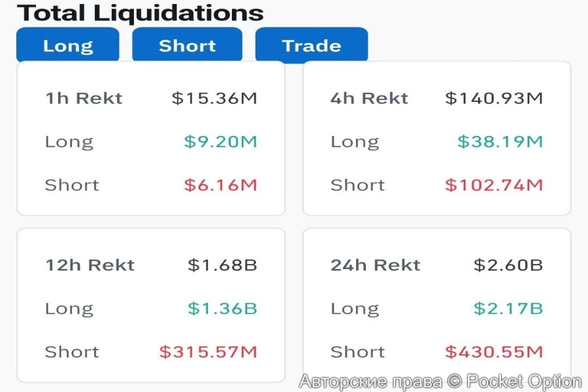This screenshot has width=588, height=392.
Task: Click the Pocket Option copyright watermark
Action: click(440, 382)
